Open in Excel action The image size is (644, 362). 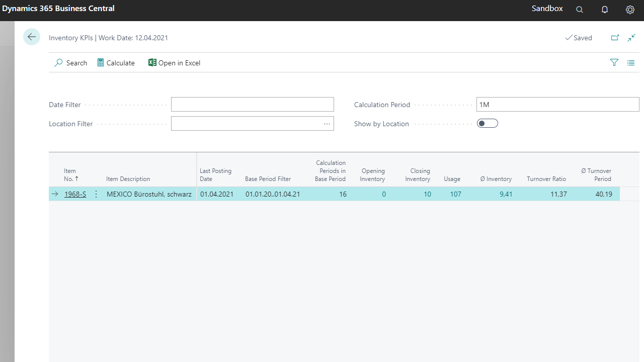[174, 63]
